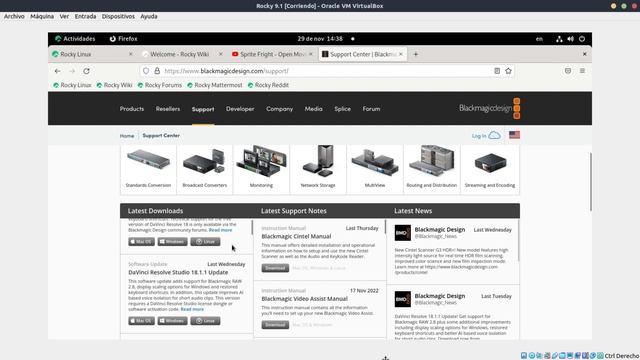The image size is (640, 360).
Task: Close the Sprite Fright tab
Action: [x=311, y=54]
